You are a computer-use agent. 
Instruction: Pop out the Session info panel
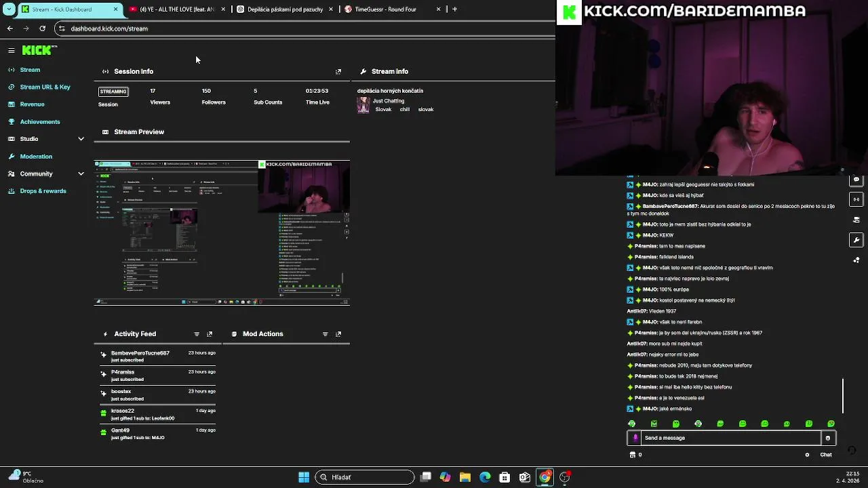pyautogui.click(x=338, y=71)
